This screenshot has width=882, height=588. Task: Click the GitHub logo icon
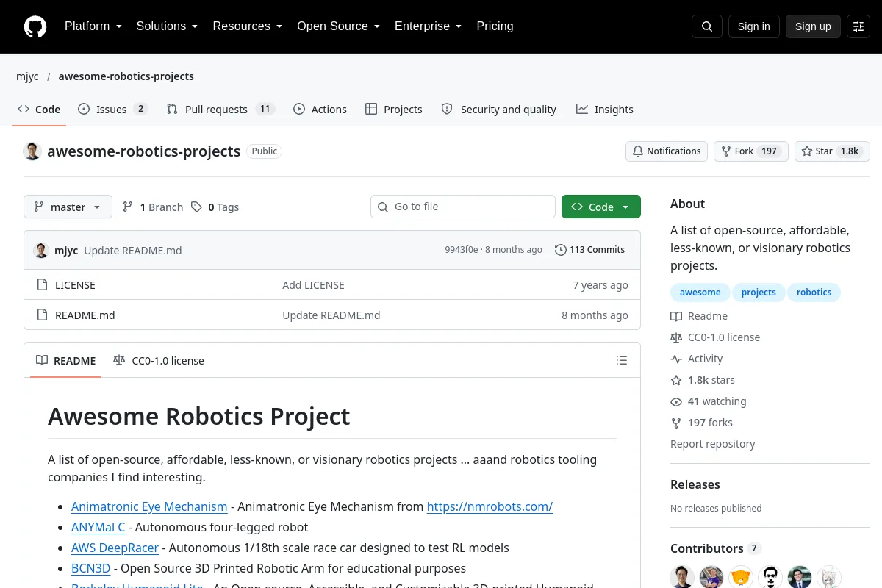pyautogui.click(x=35, y=26)
